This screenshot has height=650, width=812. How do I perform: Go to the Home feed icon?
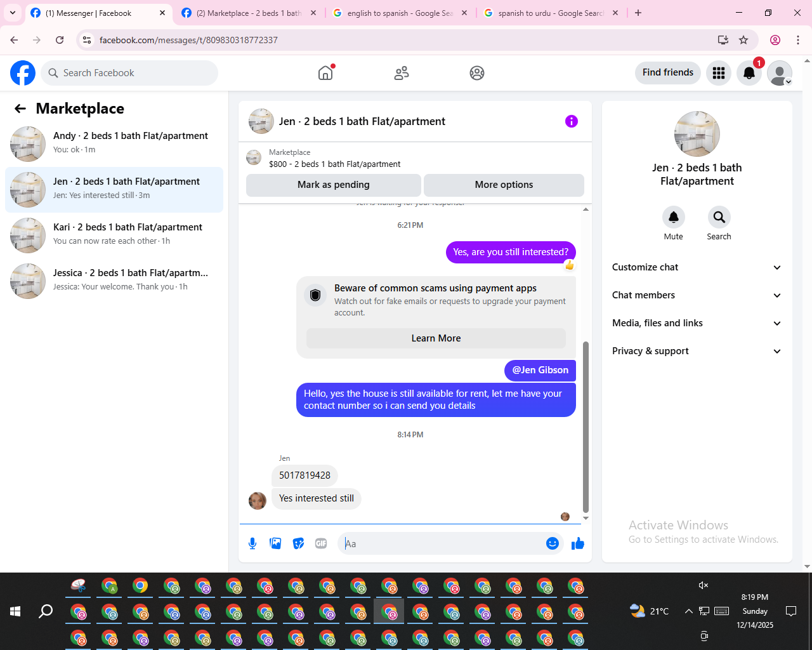coord(325,73)
